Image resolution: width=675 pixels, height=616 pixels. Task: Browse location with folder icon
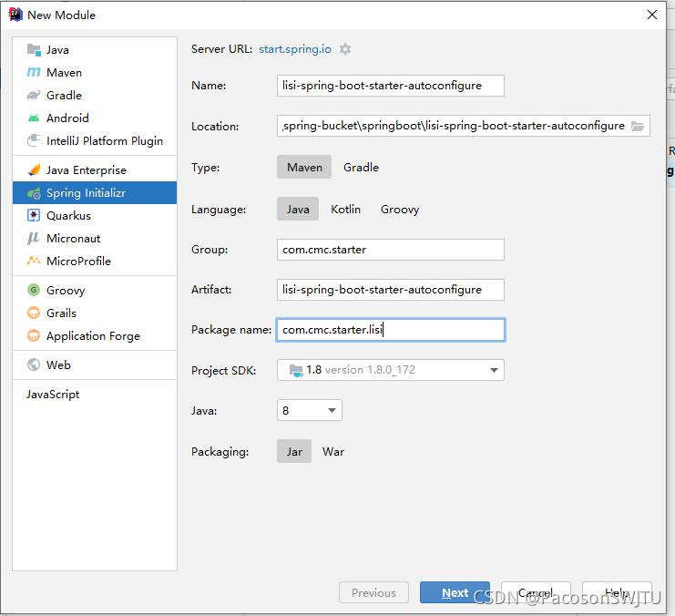click(638, 126)
